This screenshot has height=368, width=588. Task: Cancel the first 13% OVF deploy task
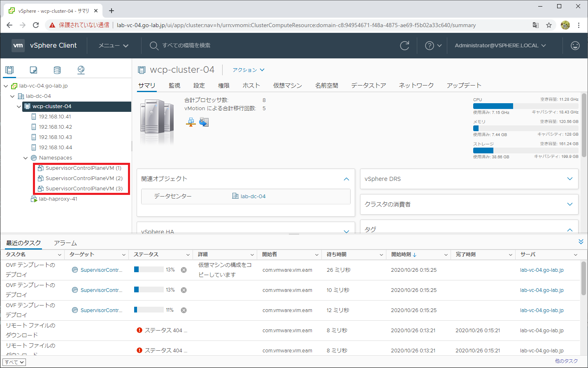click(184, 270)
